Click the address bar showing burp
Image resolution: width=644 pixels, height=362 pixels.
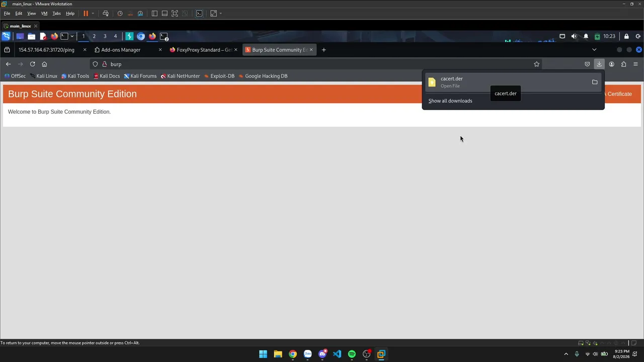click(x=317, y=64)
